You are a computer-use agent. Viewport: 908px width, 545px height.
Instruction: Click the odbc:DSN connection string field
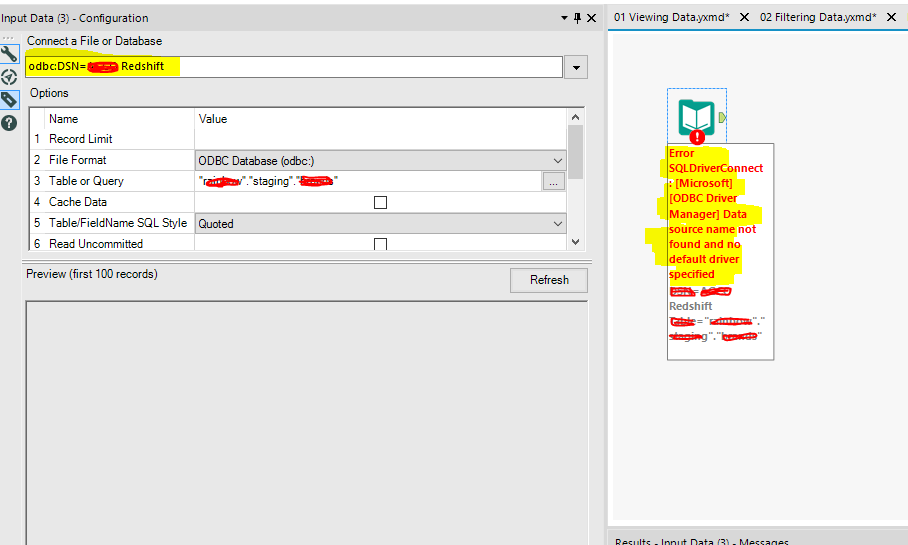[x=294, y=67]
